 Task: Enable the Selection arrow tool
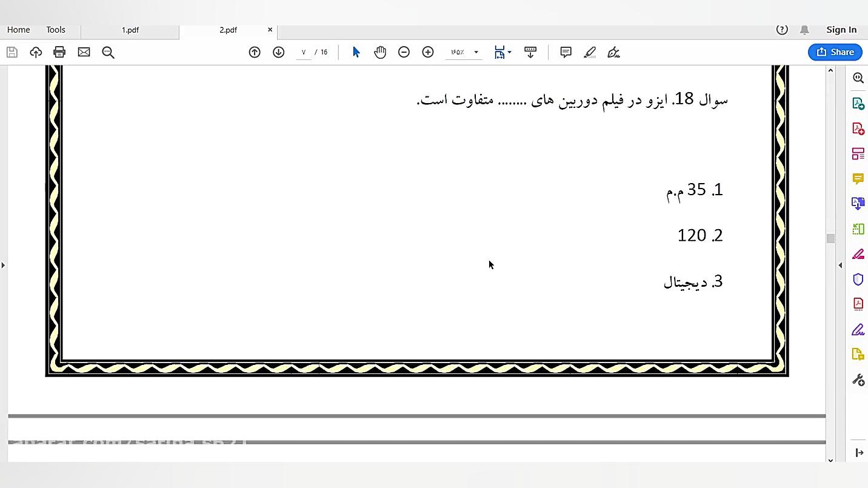356,52
